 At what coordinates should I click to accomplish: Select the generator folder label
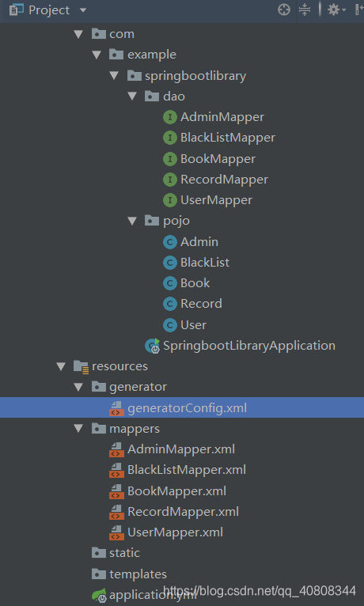(138, 387)
